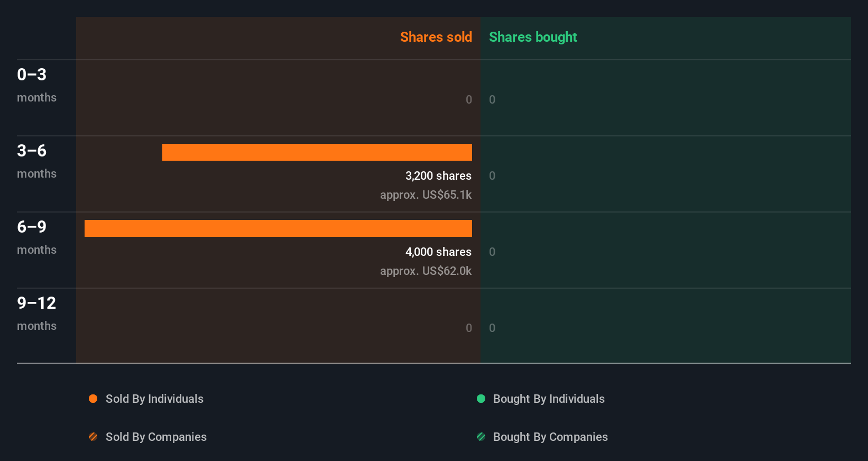Click the 3–6 months row label

pos(36,161)
